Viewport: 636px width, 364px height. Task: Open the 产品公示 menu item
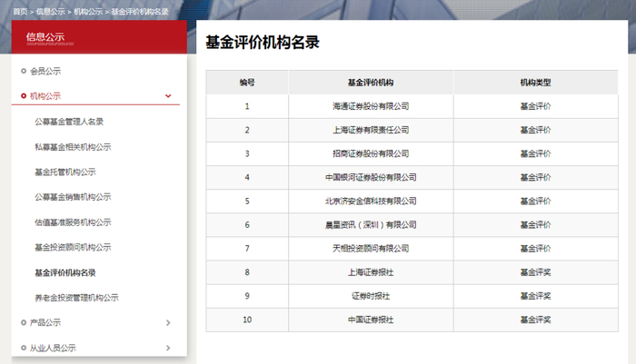click(45, 322)
